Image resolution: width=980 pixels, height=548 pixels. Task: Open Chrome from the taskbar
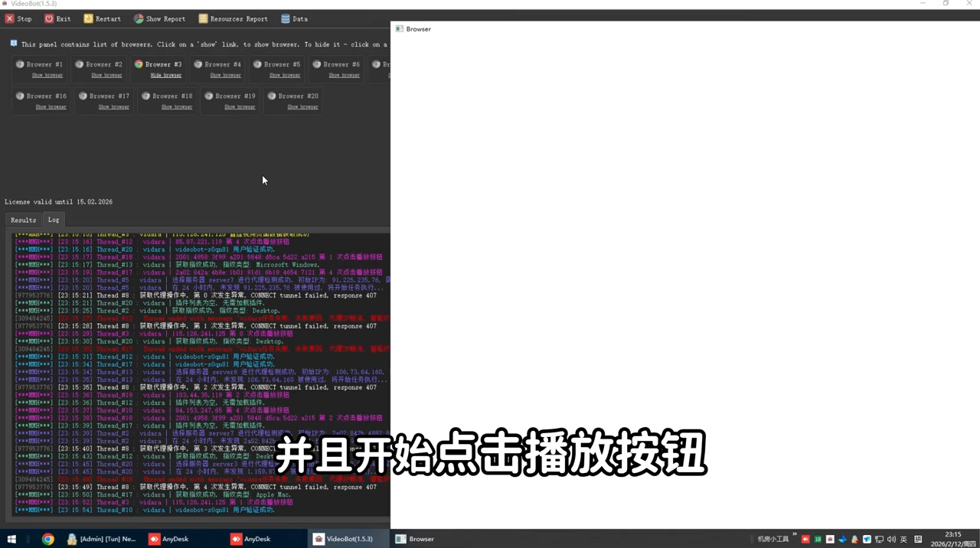click(47, 539)
